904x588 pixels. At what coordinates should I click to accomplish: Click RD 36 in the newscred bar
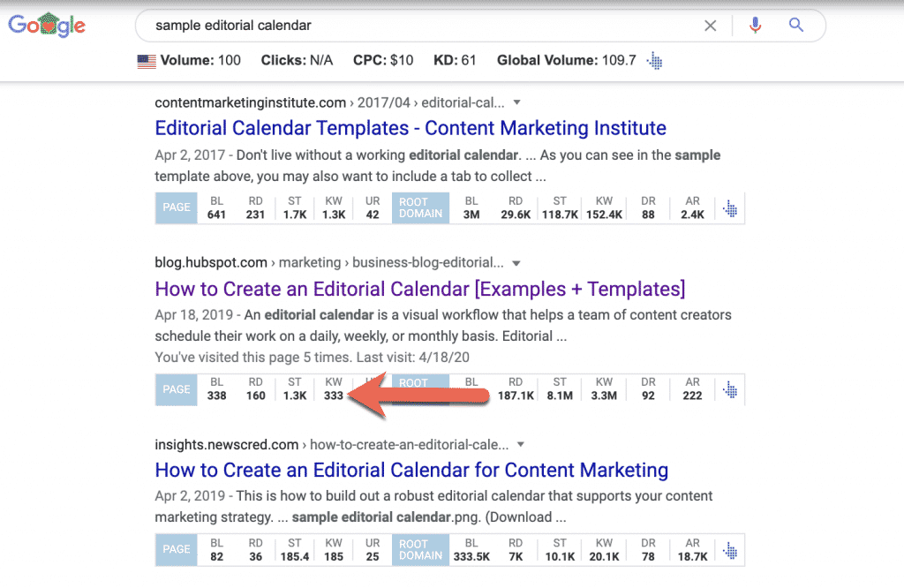[x=255, y=550]
